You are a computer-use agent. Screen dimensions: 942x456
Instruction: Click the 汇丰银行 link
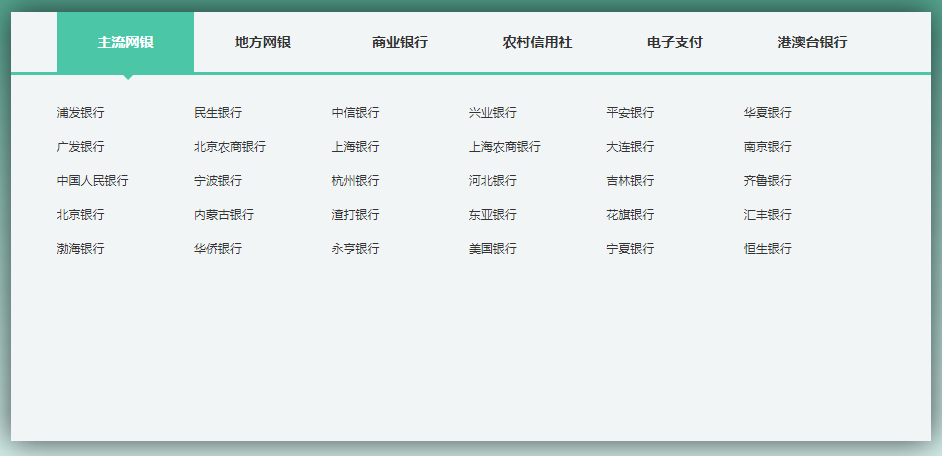pyautogui.click(x=767, y=215)
